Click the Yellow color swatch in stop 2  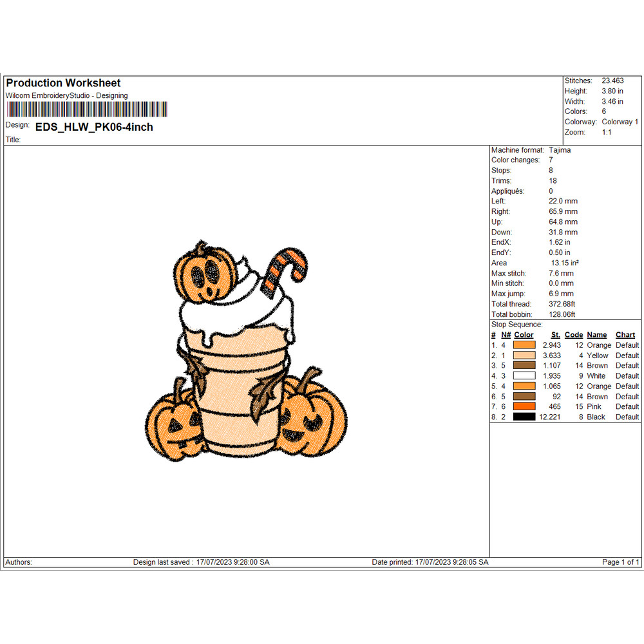click(x=524, y=355)
